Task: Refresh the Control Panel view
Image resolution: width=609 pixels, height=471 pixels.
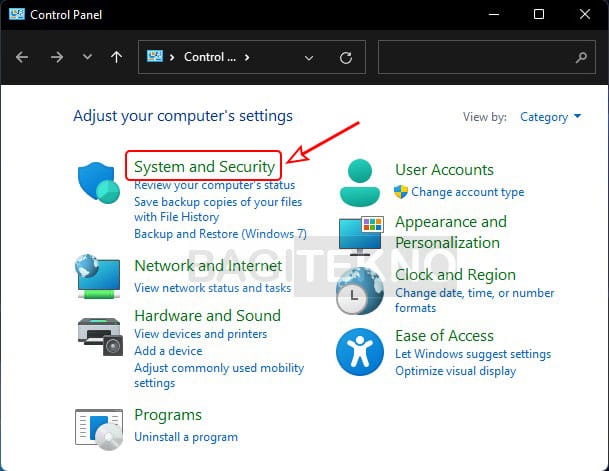Action: pyautogui.click(x=346, y=58)
